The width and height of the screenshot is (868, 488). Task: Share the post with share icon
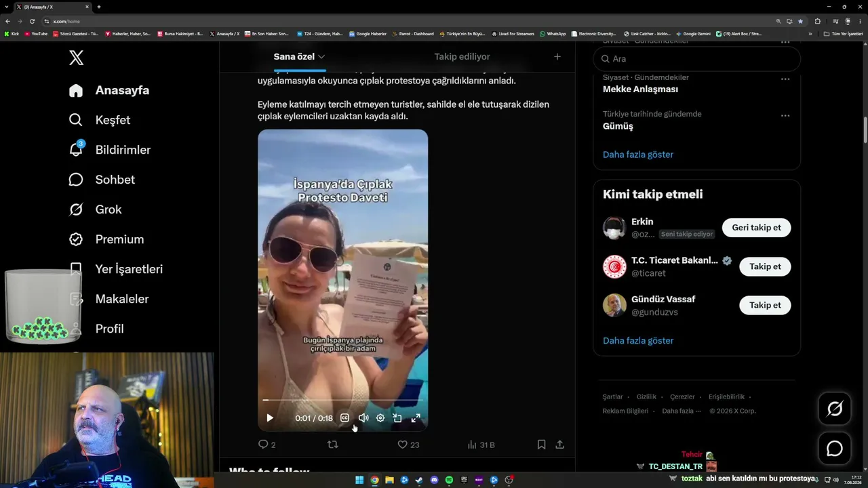pyautogui.click(x=559, y=445)
